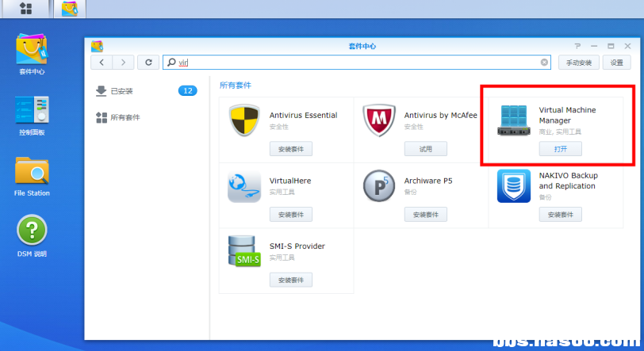Install SMI-S Provider package
Viewport: 644px width, 351px height.
pyautogui.click(x=291, y=280)
